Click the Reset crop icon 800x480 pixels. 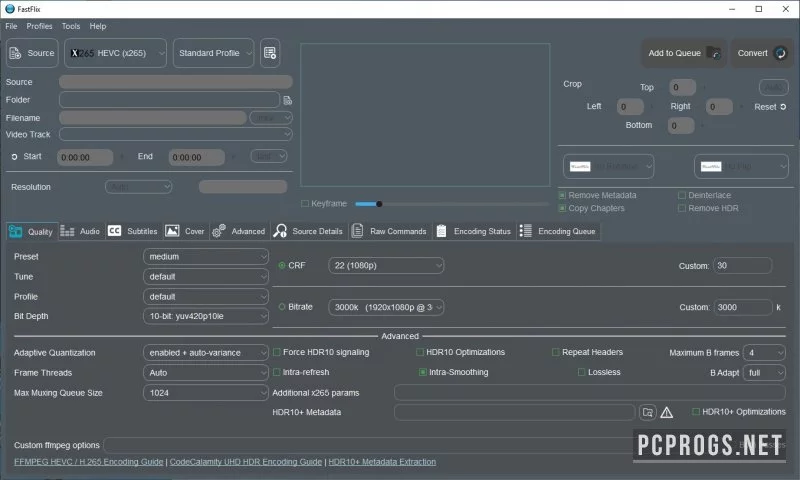click(x=783, y=107)
